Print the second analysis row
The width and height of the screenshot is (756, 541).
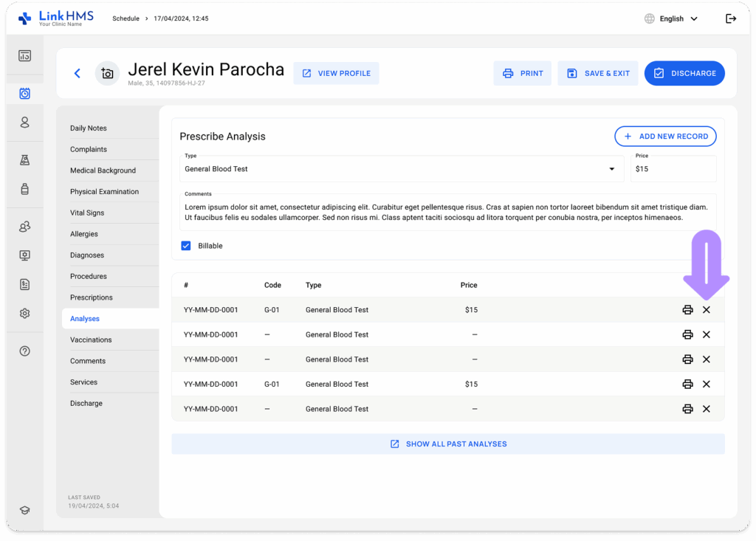[x=687, y=334]
